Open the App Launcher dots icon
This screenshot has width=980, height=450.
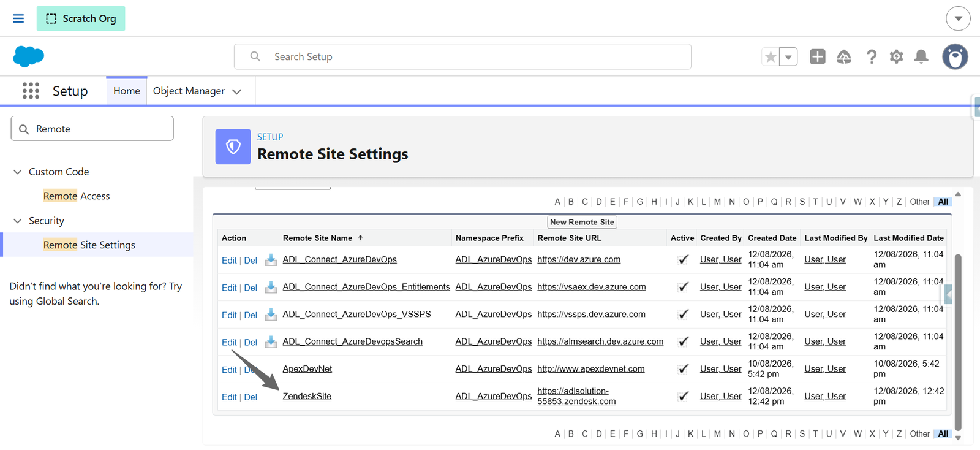[31, 91]
